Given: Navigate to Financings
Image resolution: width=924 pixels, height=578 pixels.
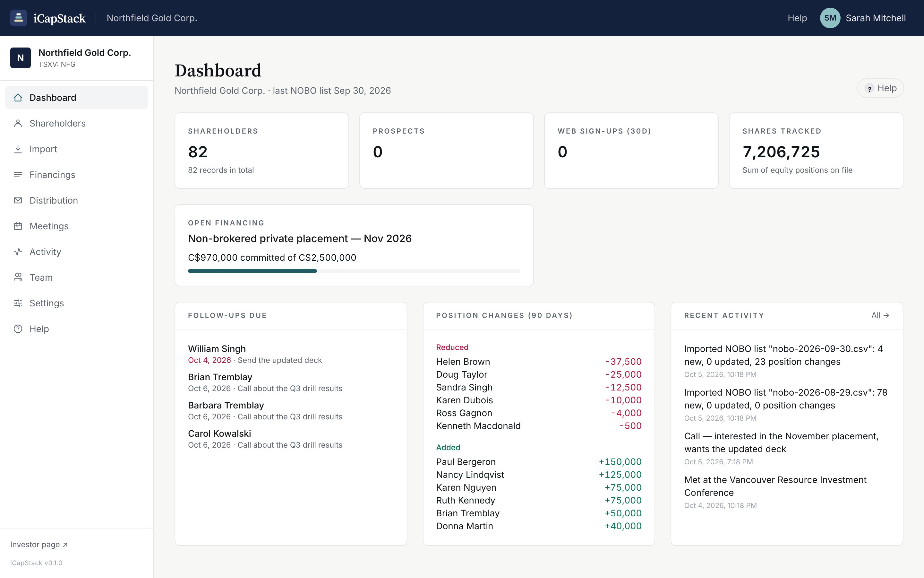Looking at the screenshot, I should [x=76, y=175].
